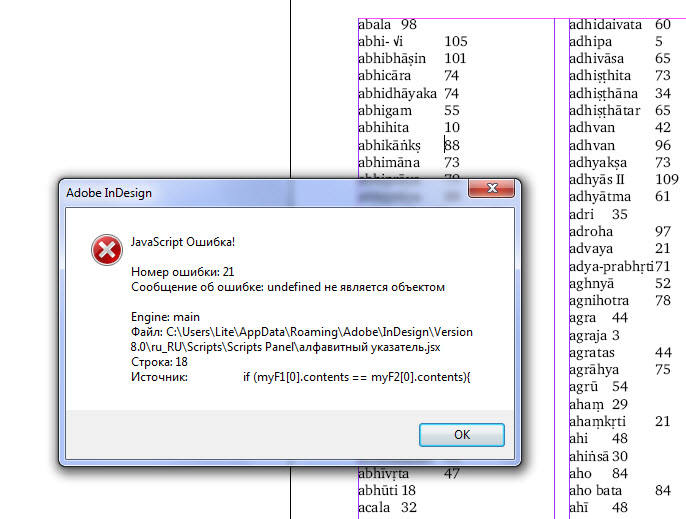Close the Adobe InDesign error dialog
686x519 pixels.
click(x=492, y=188)
